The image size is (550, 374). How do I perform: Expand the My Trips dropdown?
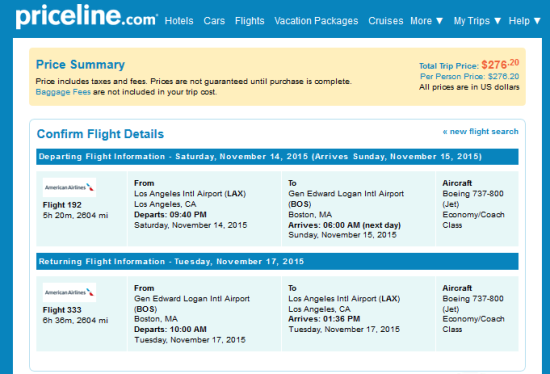[x=477, y=21]
